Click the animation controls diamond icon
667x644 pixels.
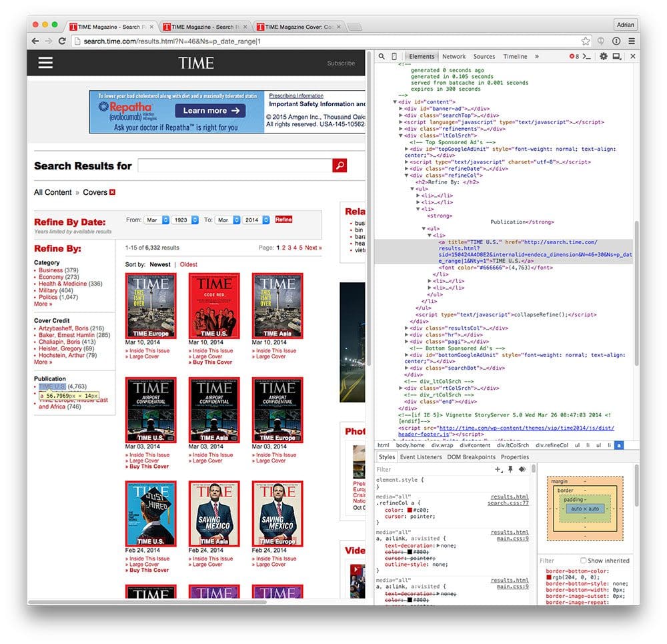[522, 469]
